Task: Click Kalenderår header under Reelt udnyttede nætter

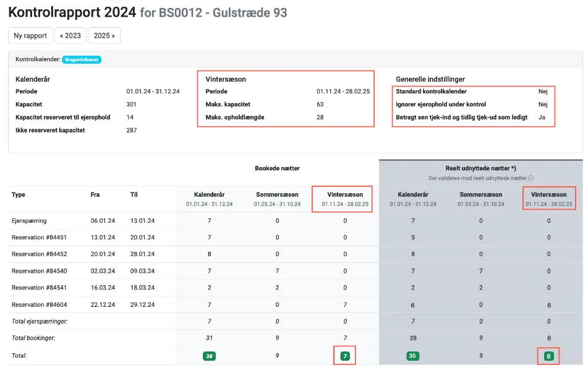Action: (412, 194)
